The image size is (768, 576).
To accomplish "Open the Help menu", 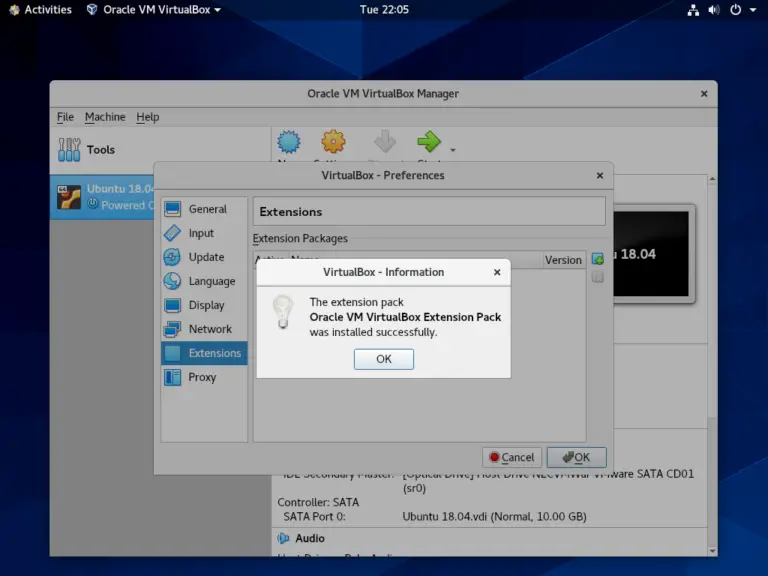I will pyautogui.click(x=147, y=117).
